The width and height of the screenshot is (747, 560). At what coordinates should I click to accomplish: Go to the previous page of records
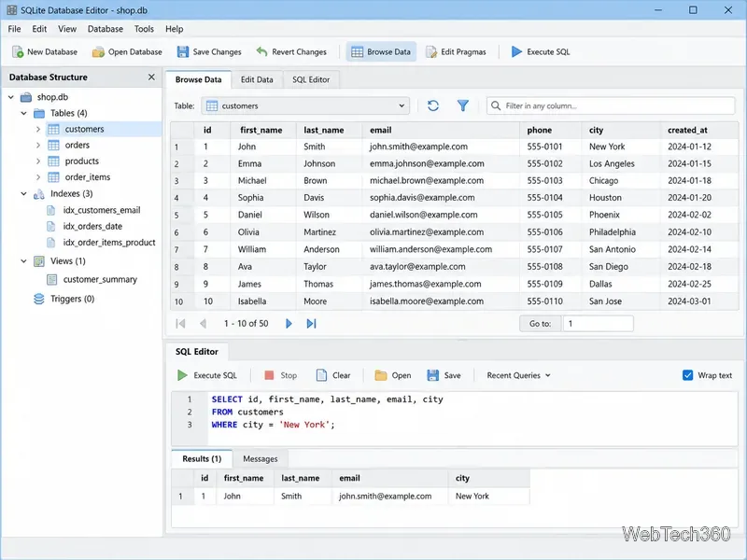(204, 324)
